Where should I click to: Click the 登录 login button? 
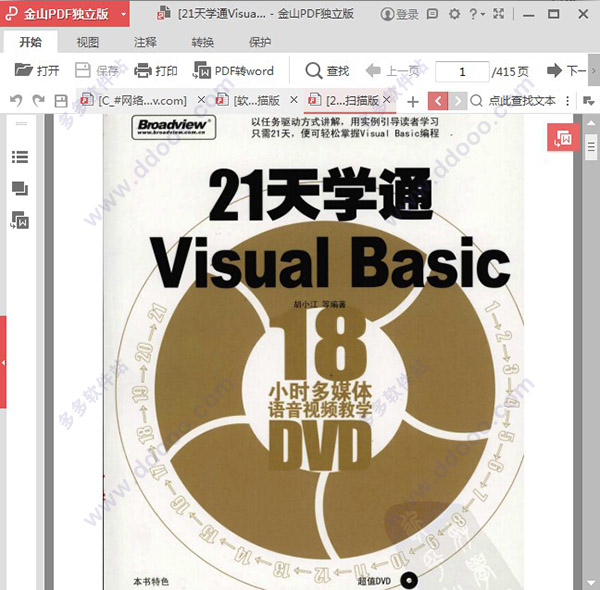[399, 15]
